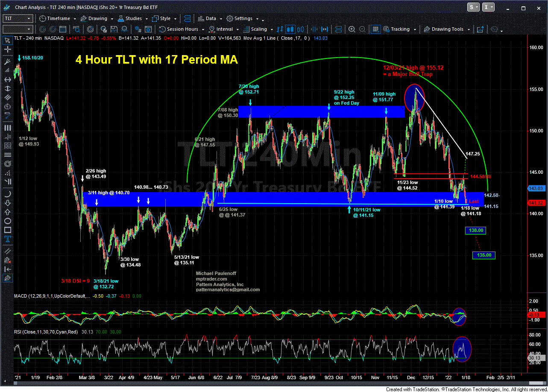Click the chat bubble icon in toolbar
548x392 pixels.
coord(495,29)
